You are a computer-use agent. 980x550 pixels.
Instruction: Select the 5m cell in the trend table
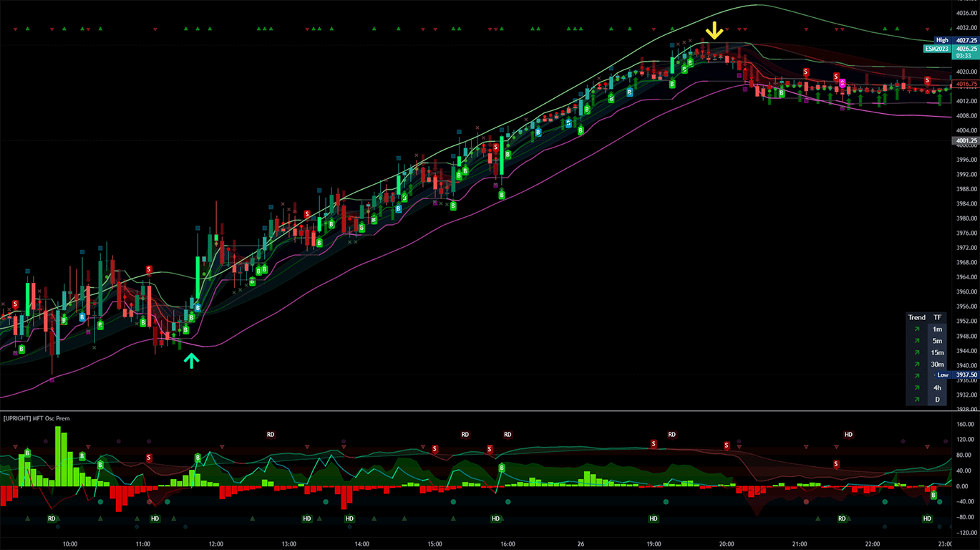pos(937,341)
